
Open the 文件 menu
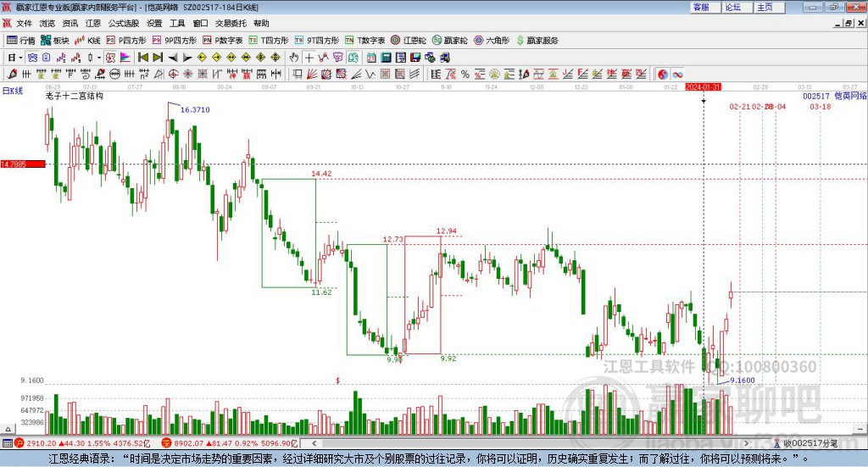[x=24, y=23]
